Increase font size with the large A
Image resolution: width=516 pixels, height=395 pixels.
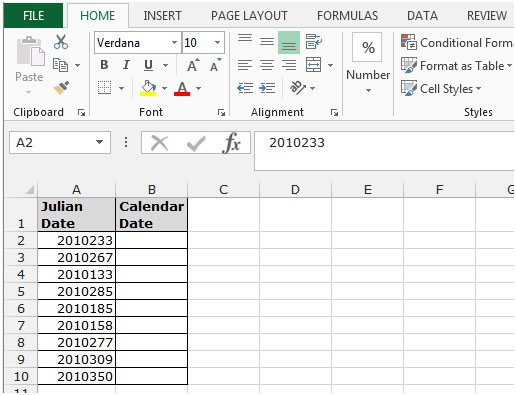[x=193, y=65]
